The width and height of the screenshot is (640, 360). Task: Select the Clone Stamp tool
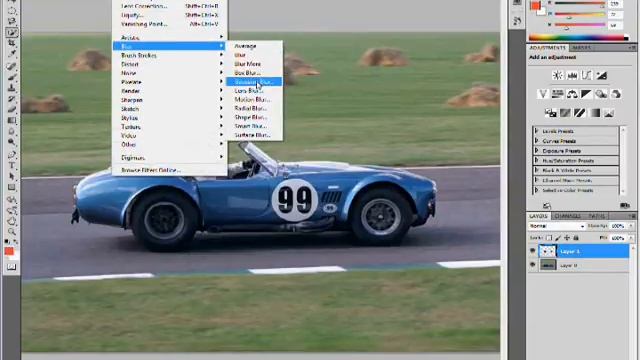click(x=12, y=87)
